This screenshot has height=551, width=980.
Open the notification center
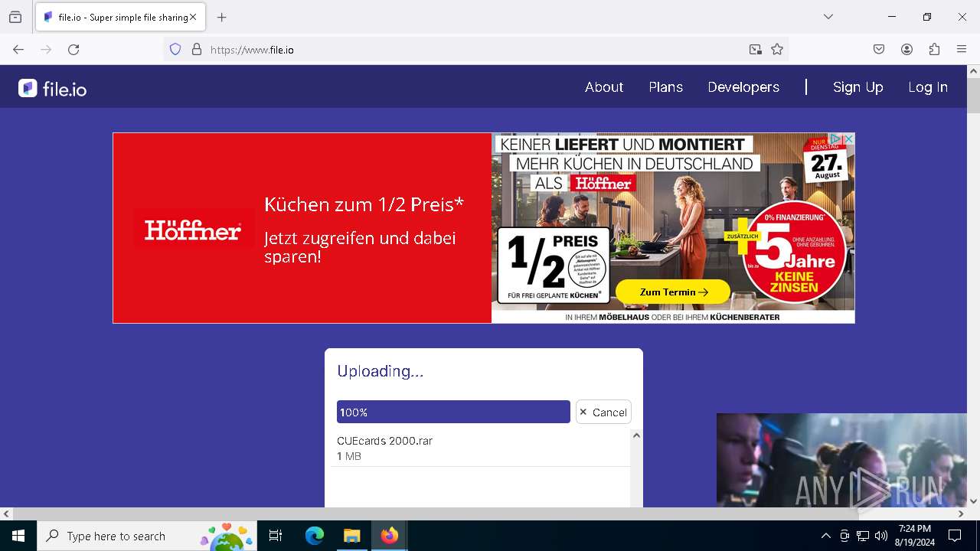[955, 536]
